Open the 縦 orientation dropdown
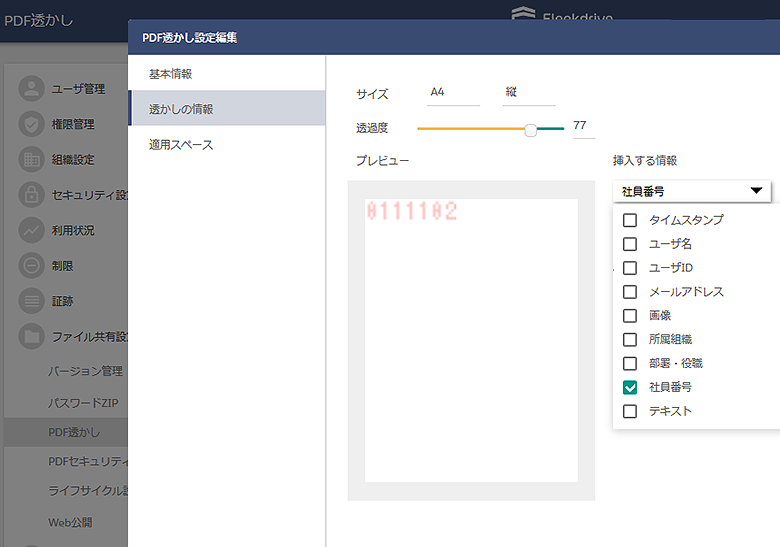 click(x=529, y=93)
